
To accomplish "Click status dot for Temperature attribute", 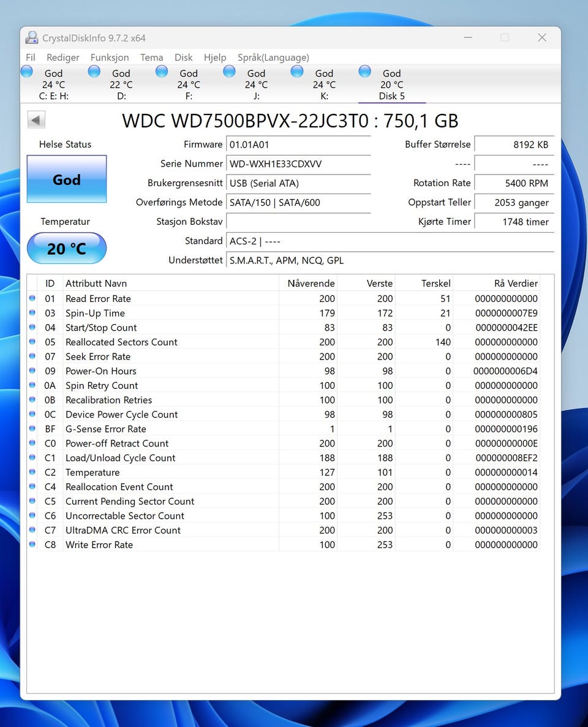I will (32, 472).
